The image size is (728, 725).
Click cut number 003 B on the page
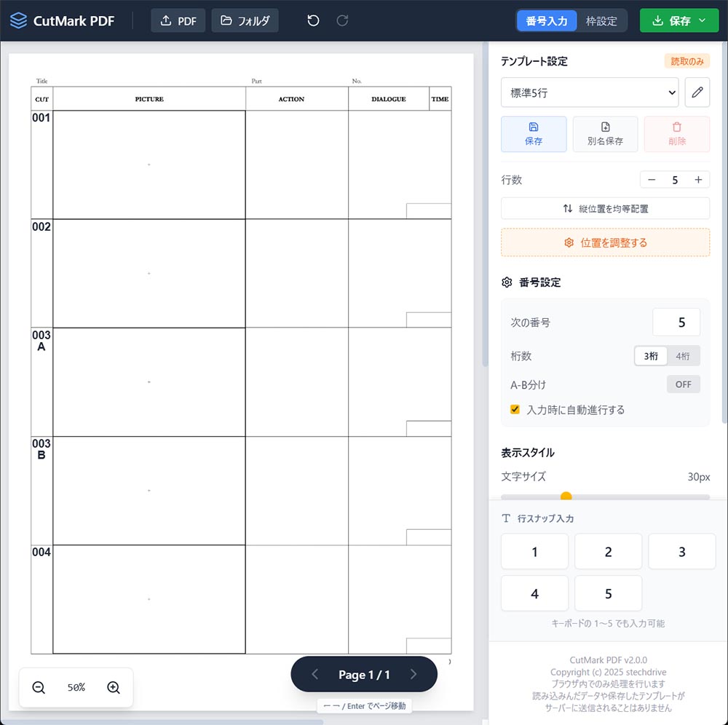pos(41,449)
